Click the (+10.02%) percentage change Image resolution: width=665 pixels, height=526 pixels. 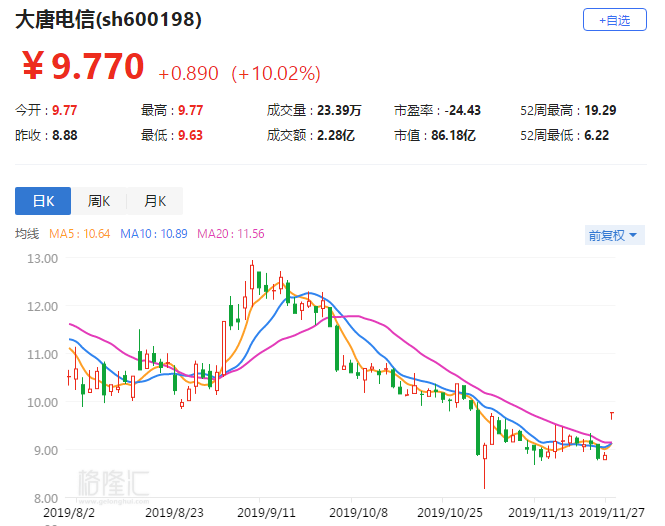(x=276, y=73)
